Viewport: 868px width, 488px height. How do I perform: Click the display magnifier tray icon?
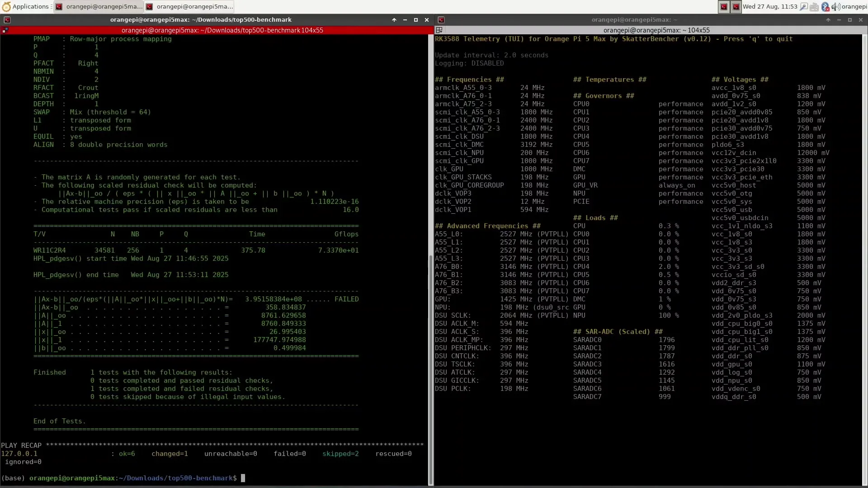click(x=803, y=6)
